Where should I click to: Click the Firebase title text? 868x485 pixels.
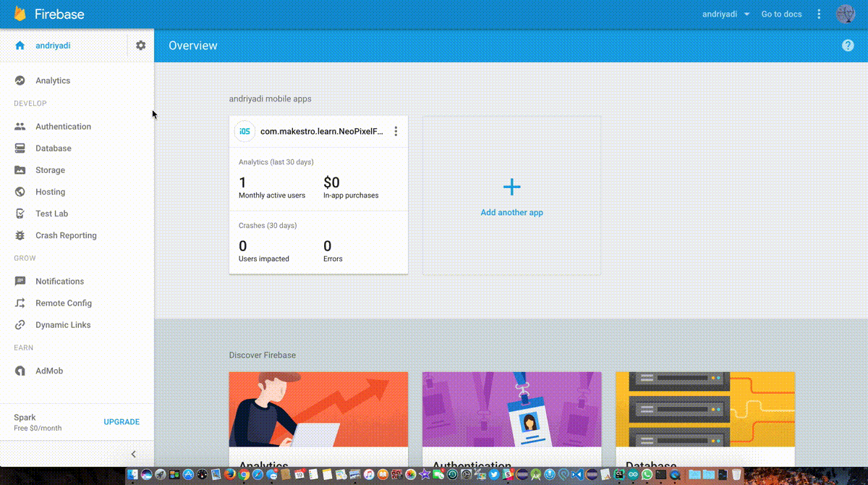click(59, 14)
